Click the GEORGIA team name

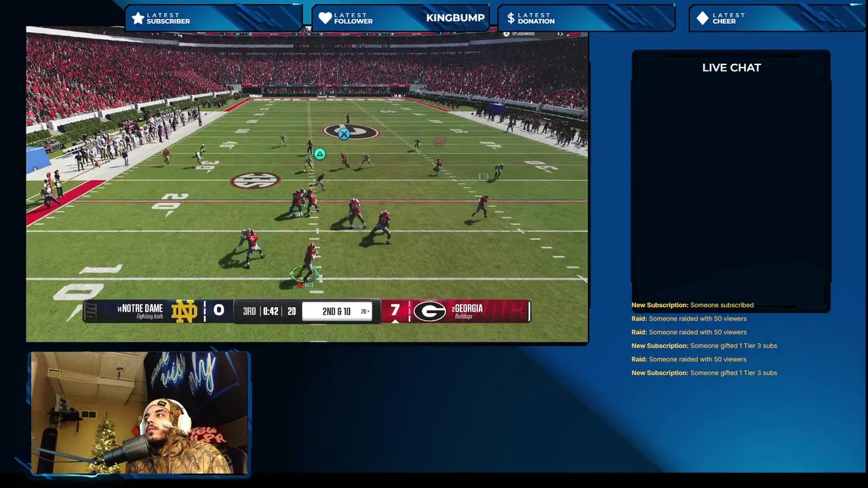point(467,308)
